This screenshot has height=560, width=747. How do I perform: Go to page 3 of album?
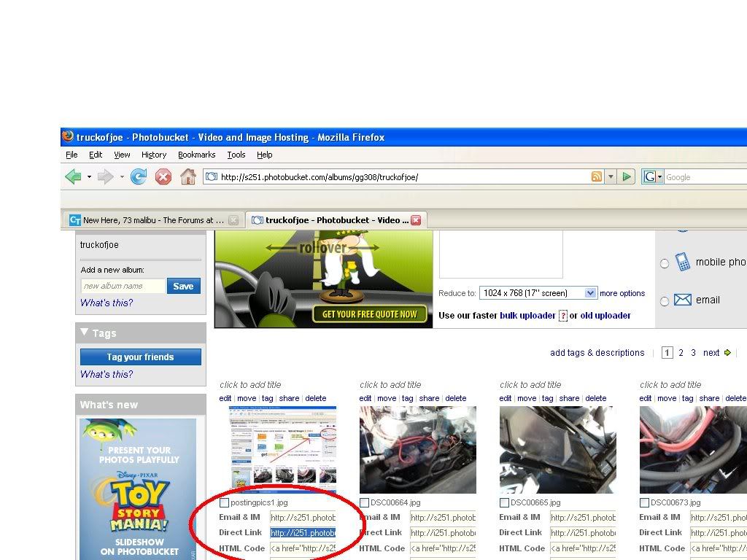tap(693, 353)
